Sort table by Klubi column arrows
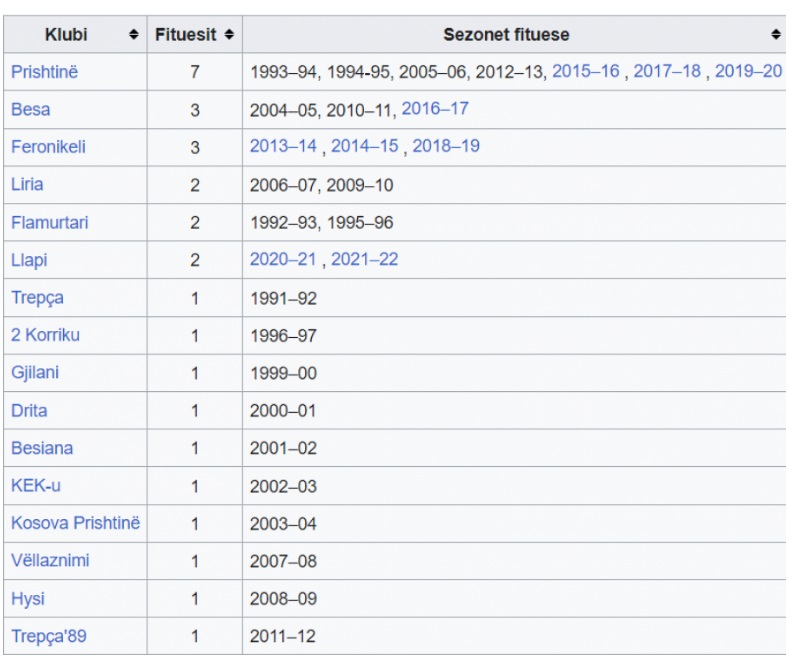789x661 pixels. pyautogui.click(x=133, y=35)
